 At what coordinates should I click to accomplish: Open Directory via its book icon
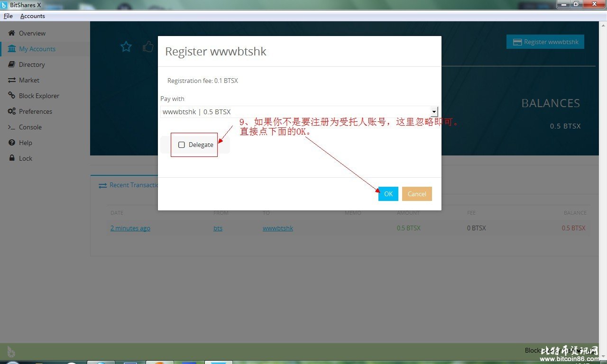click(11, 64)
